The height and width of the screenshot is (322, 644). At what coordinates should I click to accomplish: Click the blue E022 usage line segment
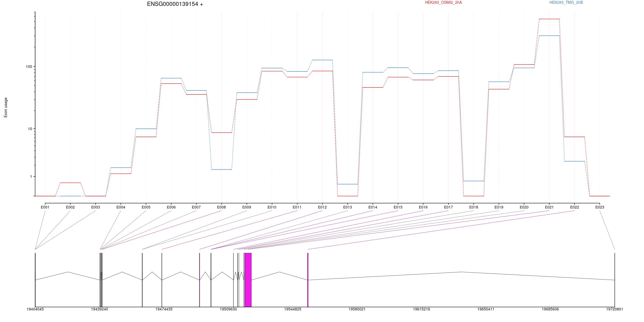coord(575,161)
